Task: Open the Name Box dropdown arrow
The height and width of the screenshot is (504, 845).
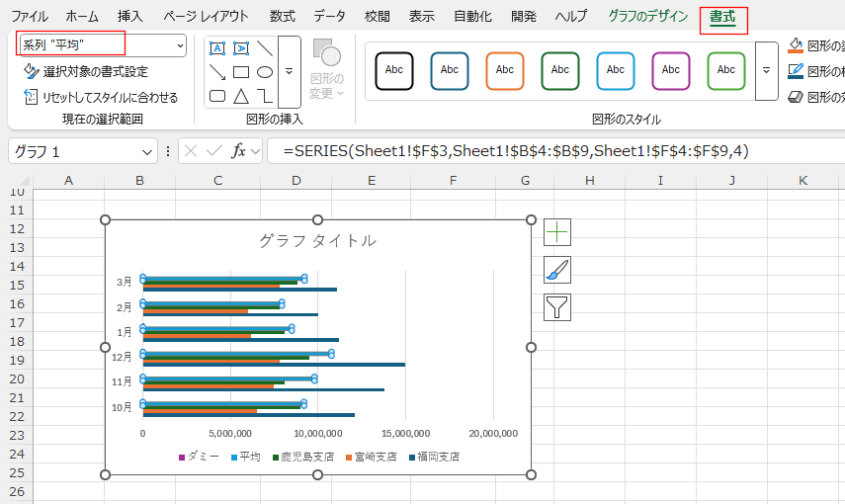Action: pos(147,151)
